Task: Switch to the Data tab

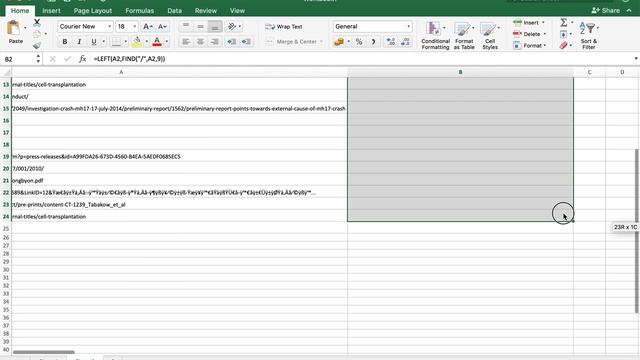Action: click(x=174, y=11)
